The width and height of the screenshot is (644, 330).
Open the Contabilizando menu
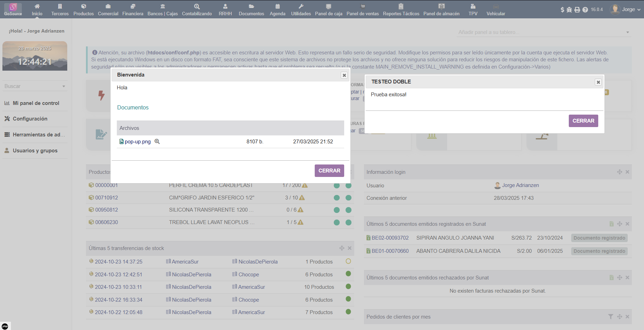click(197, 9)
